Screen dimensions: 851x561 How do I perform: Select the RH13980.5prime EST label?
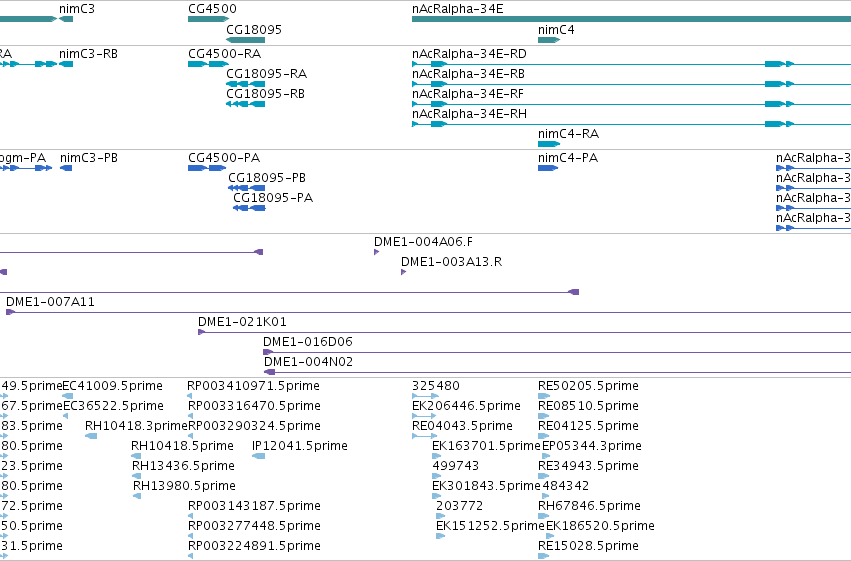click(x=185, y=486)
